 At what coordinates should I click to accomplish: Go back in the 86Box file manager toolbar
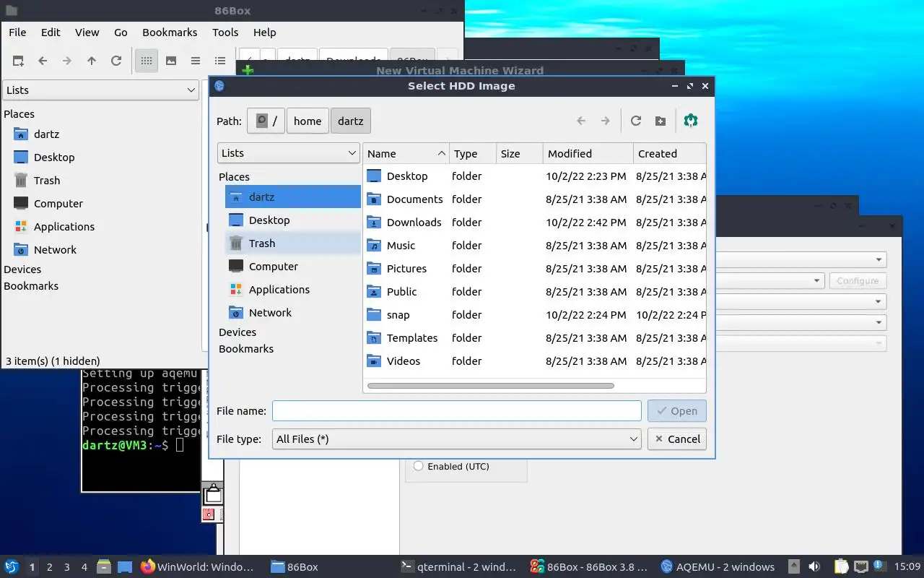43,61
